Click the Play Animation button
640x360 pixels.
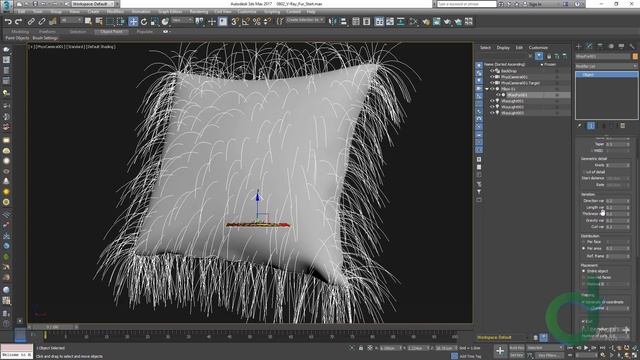click(586, 348)
